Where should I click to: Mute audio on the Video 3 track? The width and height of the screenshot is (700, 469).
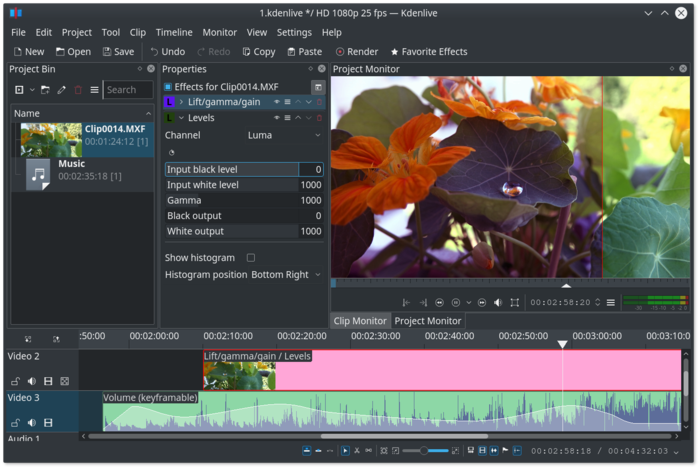point(32,423)
